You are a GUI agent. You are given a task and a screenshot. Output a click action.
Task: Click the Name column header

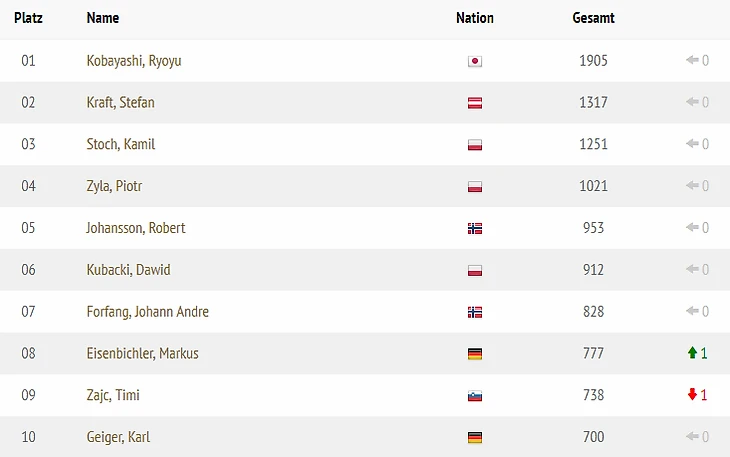(103, 18)
